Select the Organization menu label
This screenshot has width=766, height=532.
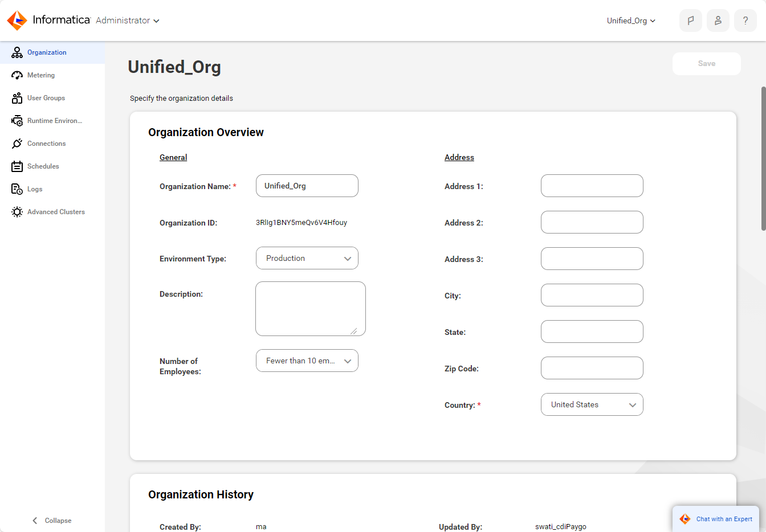[x=47, y=52]
